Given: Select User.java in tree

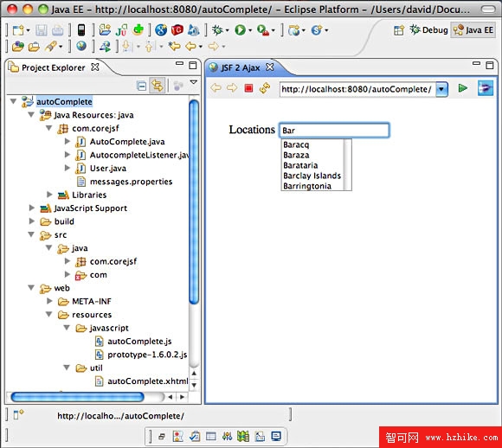Looking at the screenshot, I should (x=108, y=169).
